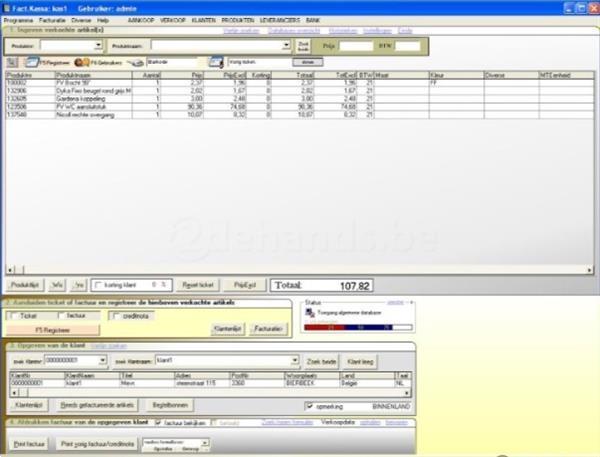Click the Einde link at top
The height and width of the screenshot is (457, 600).
pyautogui.click(x=405, y=31)
